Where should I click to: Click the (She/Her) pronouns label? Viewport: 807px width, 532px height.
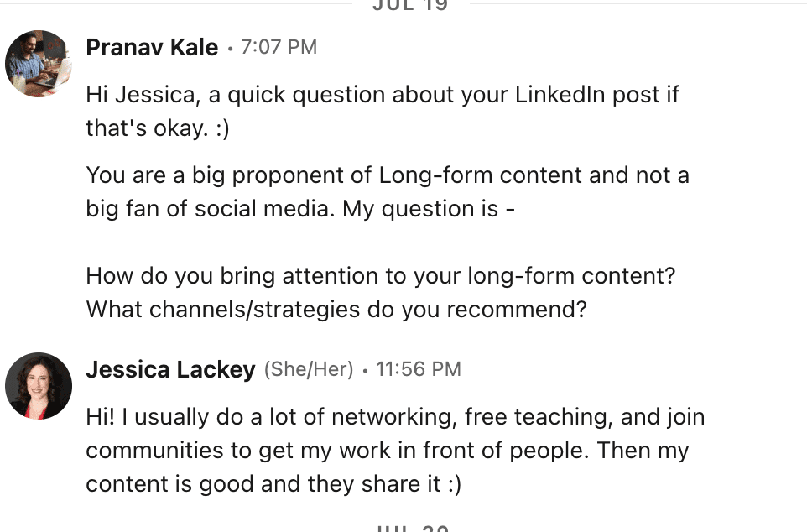click(x=309, y=370)
